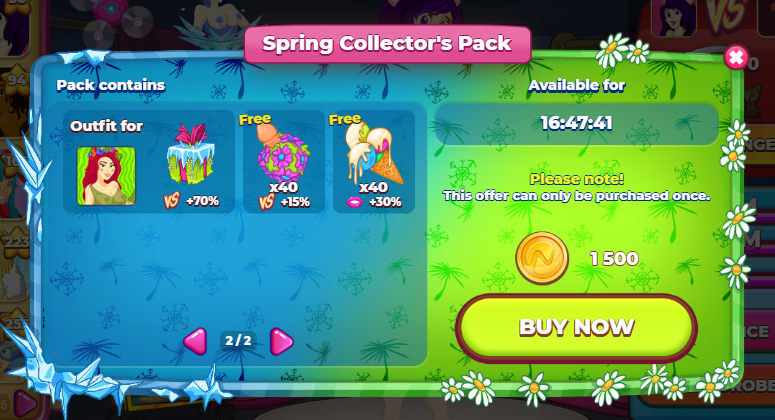Go to previous pack page arrow

[195, 341]
